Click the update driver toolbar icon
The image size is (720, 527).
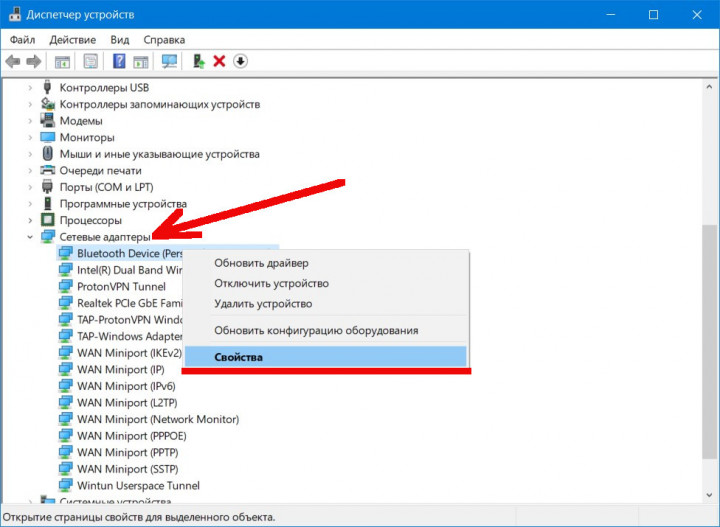(198, 61)
